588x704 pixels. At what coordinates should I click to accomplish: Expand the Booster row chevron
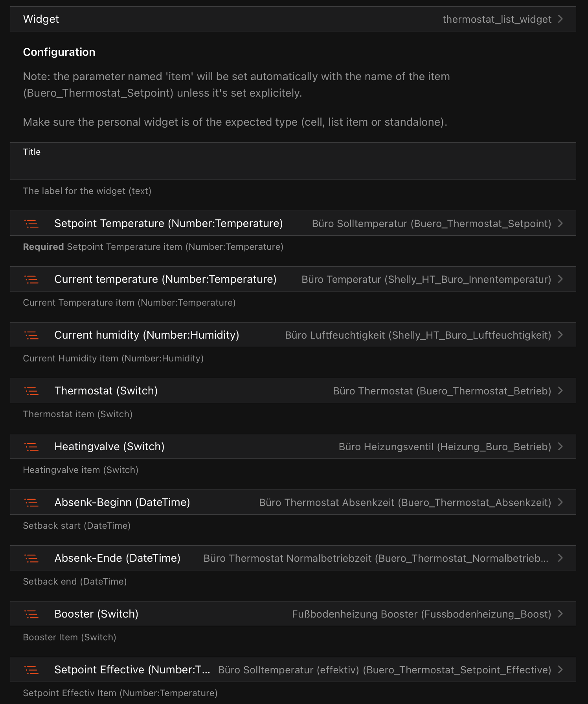coord(560,614)
